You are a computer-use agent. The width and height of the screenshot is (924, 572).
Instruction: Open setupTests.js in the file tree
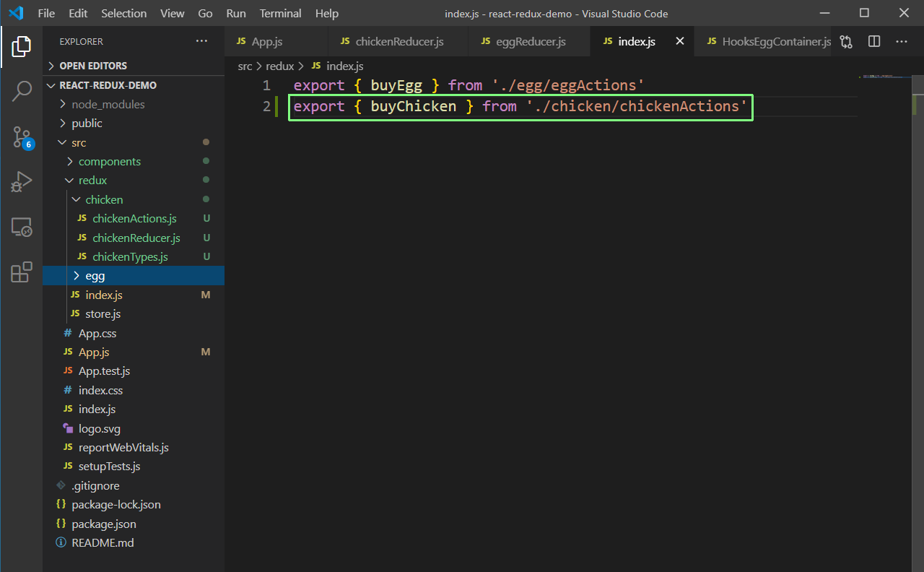coord(134,466)
